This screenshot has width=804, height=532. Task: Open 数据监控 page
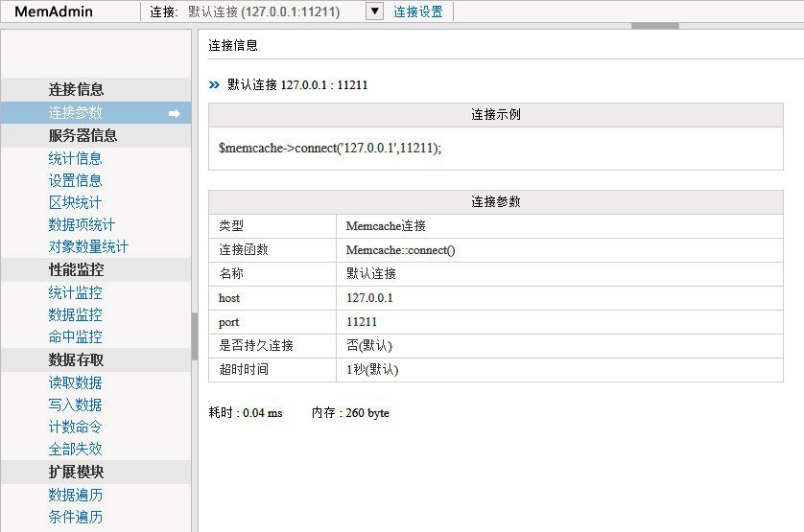click(76, 315)
